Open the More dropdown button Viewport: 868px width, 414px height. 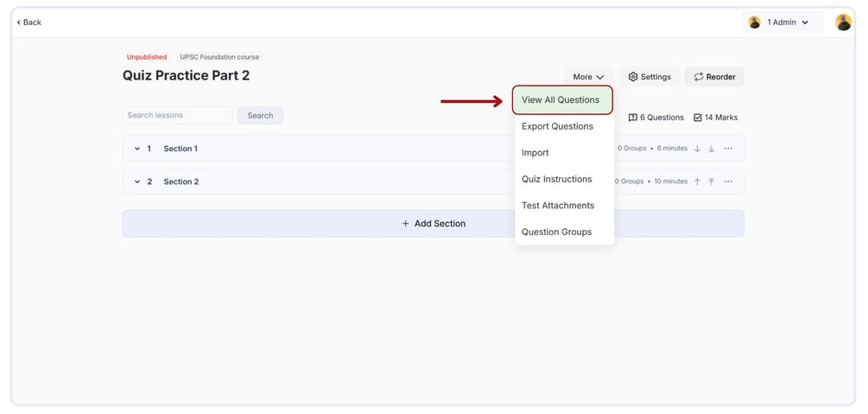click(588, 77)
